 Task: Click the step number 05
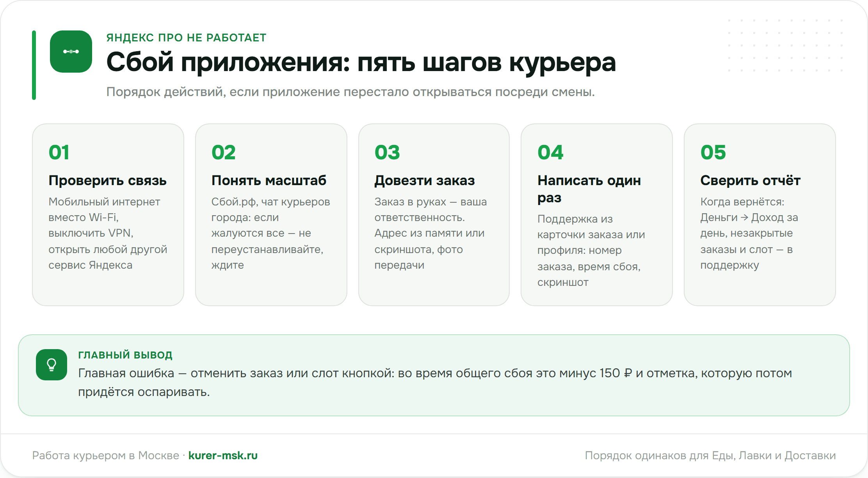[713, 152]
